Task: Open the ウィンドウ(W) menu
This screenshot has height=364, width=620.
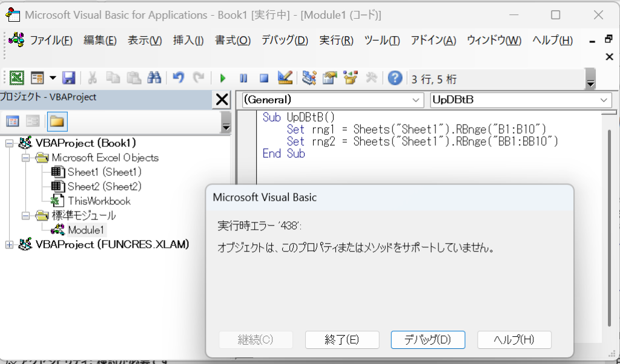Action: (x=494, y=41)
